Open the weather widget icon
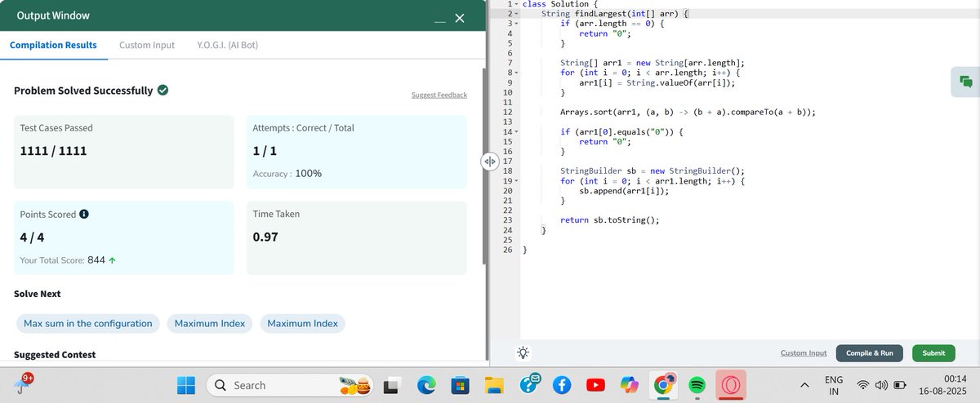 coord(24,384)
